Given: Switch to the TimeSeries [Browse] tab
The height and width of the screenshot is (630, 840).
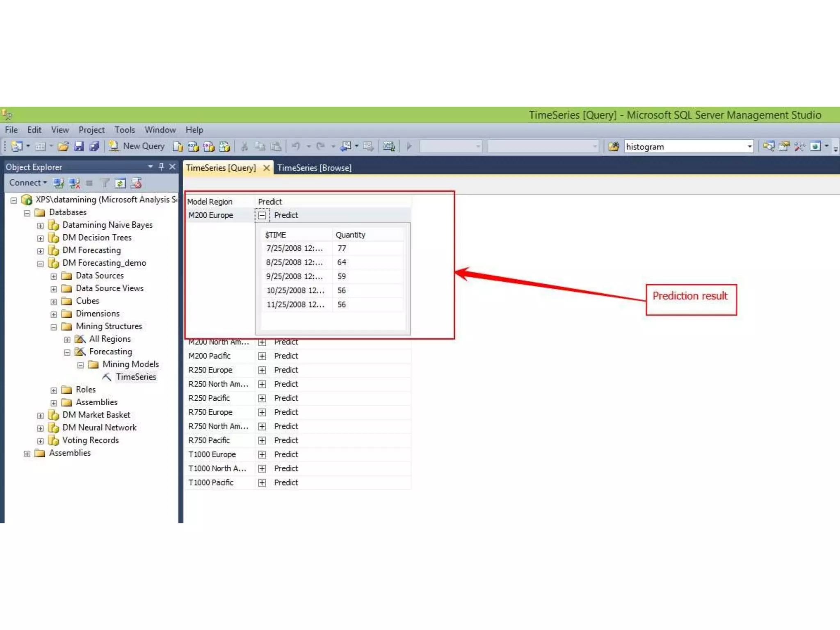Looking at the screenshot, I should coord(314,168).
